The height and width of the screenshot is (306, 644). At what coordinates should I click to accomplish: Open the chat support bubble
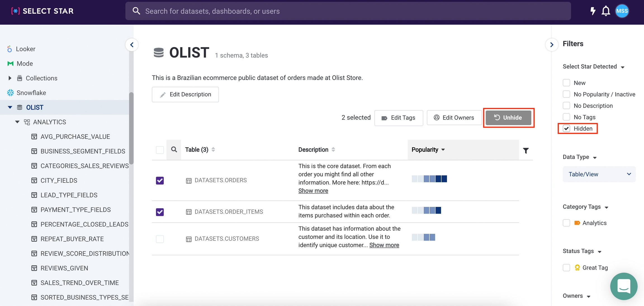tap(624, 286)
